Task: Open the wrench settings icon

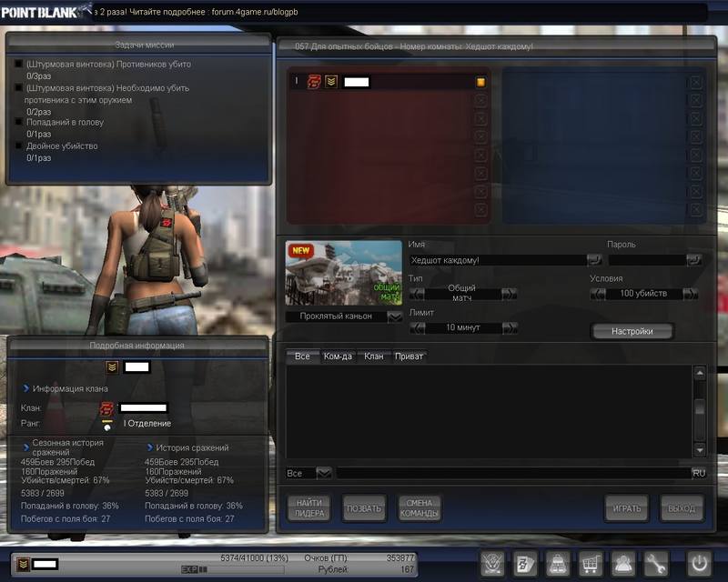Action: point(655,564)
